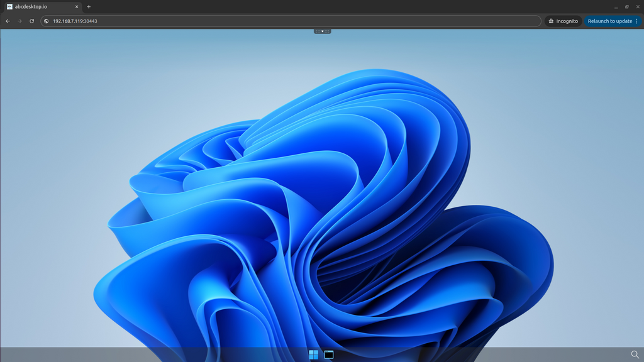Viewport: 644px width, 362px height.
Task: Open the Chrome three-dot menu
Action: (637, 21)
